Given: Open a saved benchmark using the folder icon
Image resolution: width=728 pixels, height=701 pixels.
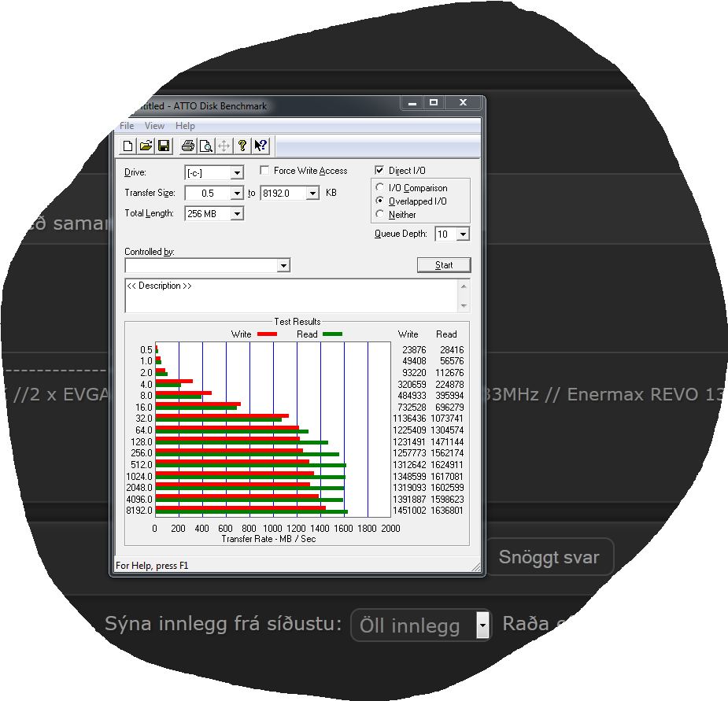Looking at the screenshot, I should point(146,146).
